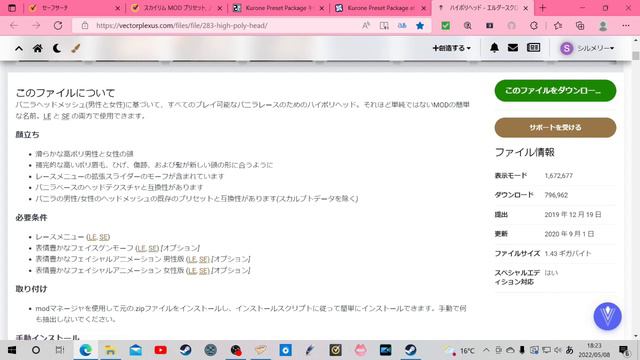
Task: Open the action center notification icon
Action: tap(624, 350)
